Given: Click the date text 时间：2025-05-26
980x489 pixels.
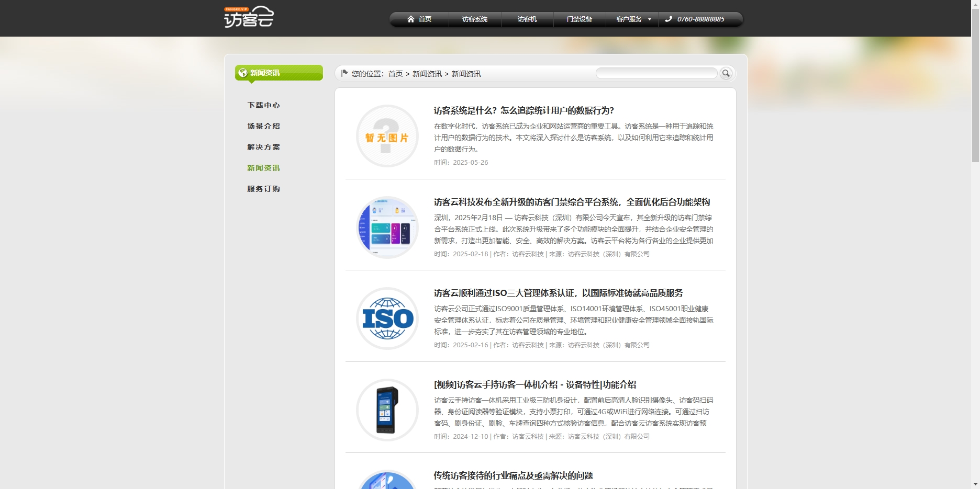Looking at the screenshot, I should (461, 163).
